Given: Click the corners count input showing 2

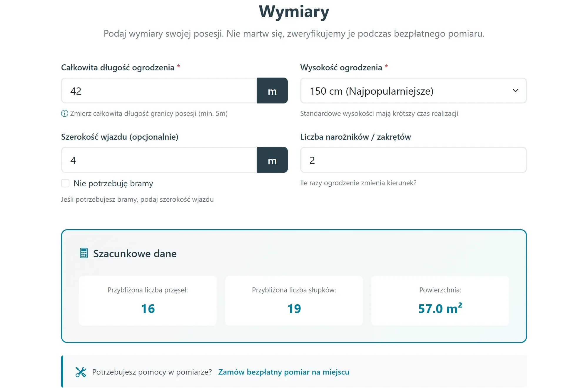Looking at the screenshot, I should point(413,160).
